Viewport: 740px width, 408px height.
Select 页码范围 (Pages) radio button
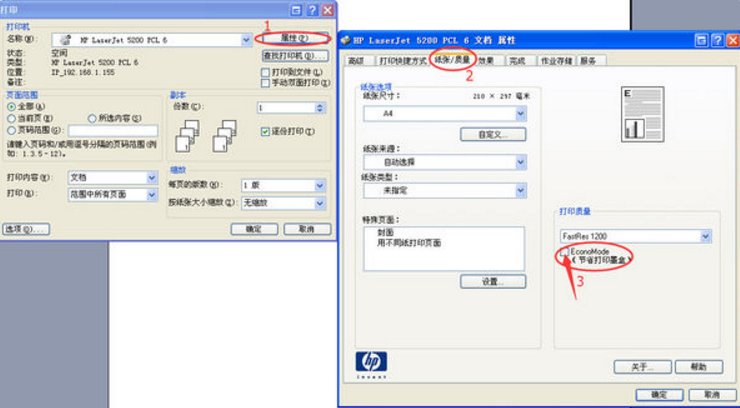[11, 130]
